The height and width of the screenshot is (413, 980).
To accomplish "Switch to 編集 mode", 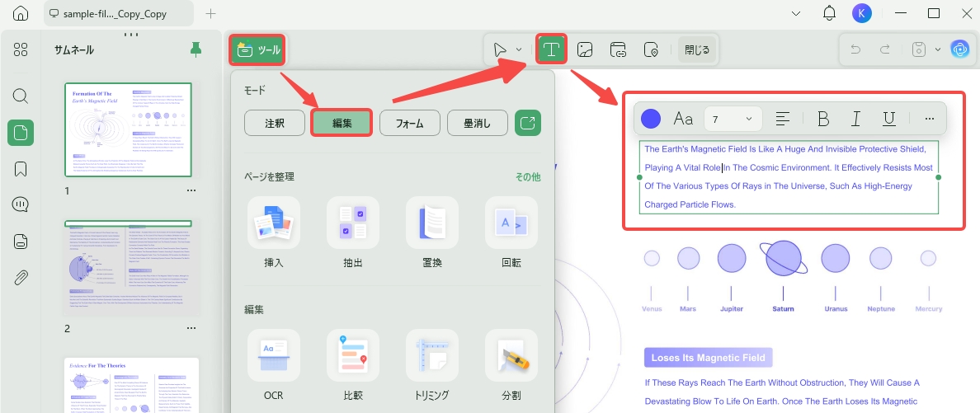I will click(342, 123).
